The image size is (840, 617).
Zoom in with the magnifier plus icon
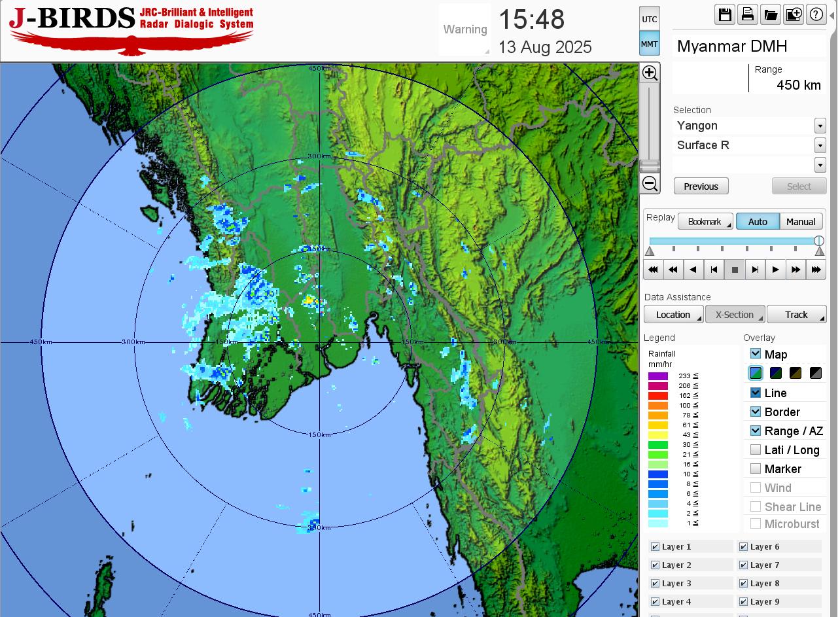click(x=650, y=73)
